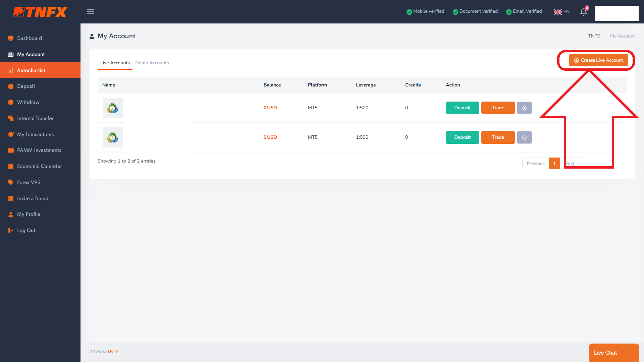This screenshot has width=644, height=362.
Task: Open the user profile box in header
Action: [x=617, y=13]
